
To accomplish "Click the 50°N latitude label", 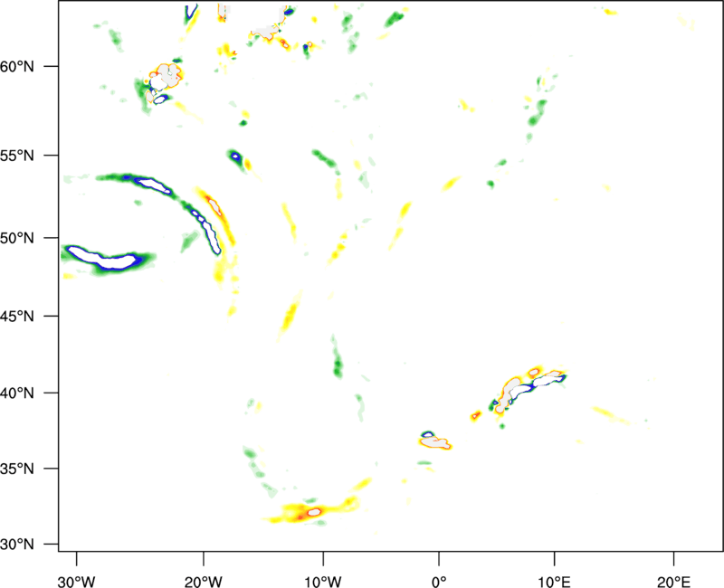I will click(17, 238).
